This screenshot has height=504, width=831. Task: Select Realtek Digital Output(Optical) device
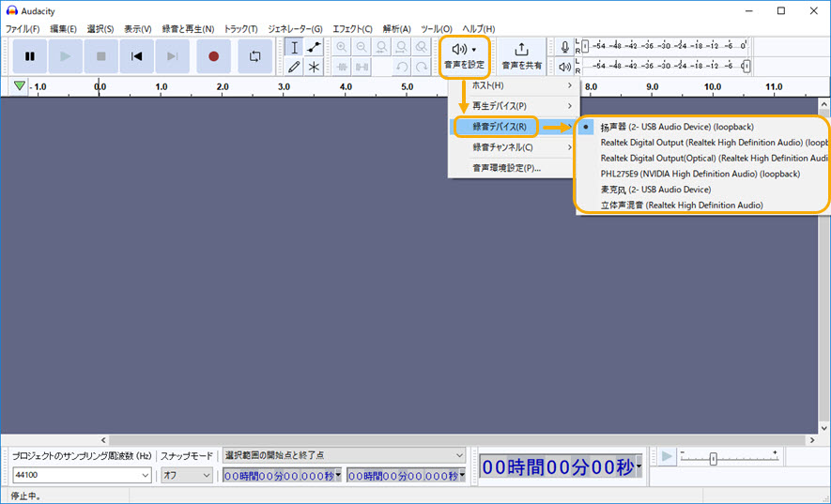(702, 158)
